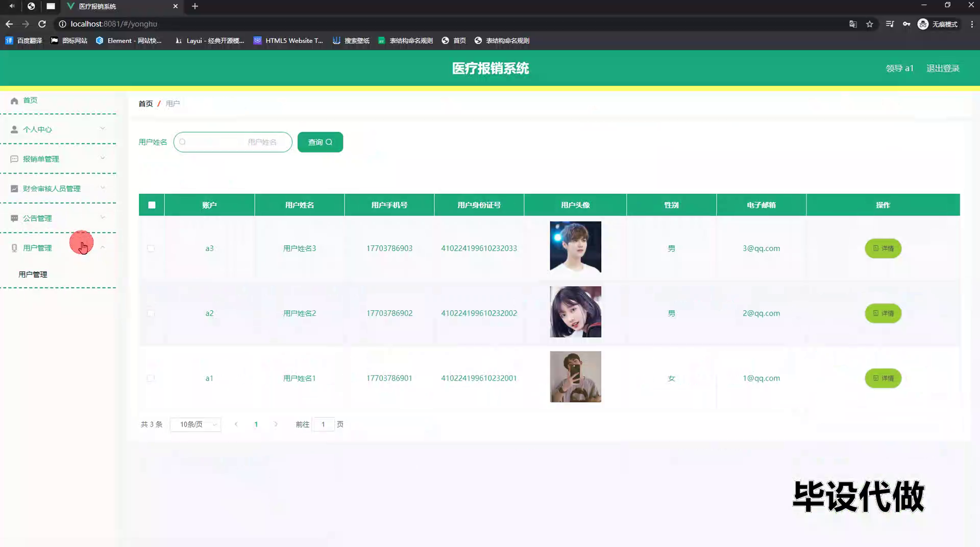The image size is (980, 547).
Task: Close the 医疗报销系统 tab
Action: coord(176,6)
